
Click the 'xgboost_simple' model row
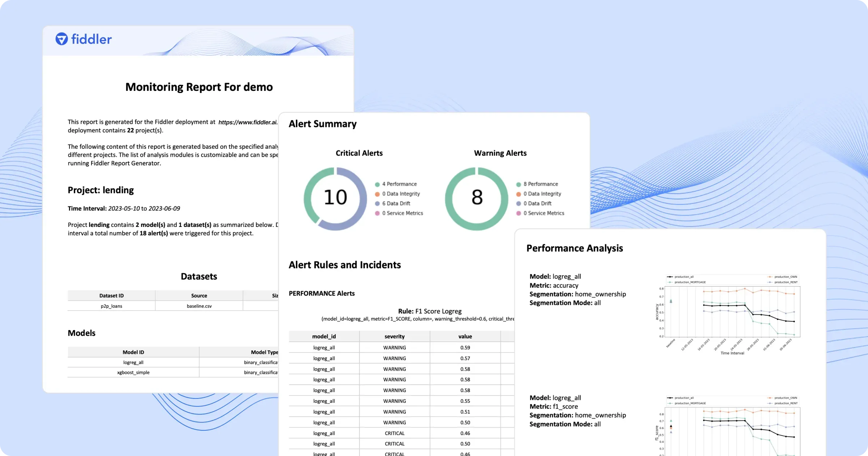(x=173, y=372)
